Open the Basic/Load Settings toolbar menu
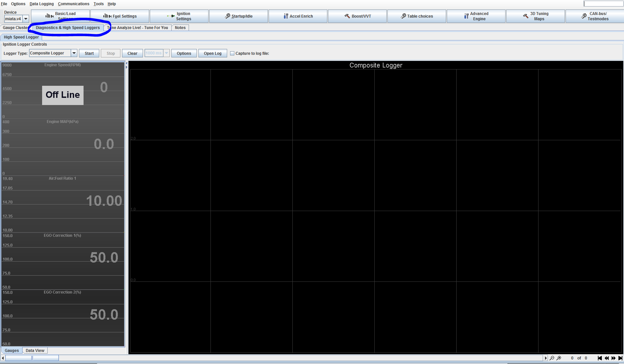 click(60, 16)
